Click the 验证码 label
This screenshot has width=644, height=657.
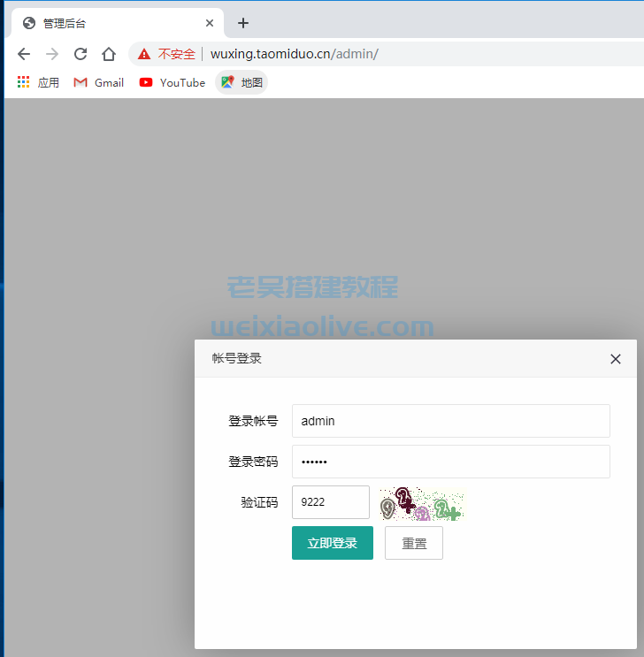coord(259,502)
